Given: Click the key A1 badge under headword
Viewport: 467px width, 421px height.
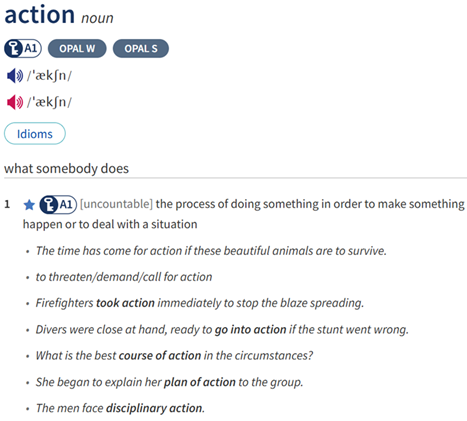Looking at the screenshot, I should tap(23, 48).
